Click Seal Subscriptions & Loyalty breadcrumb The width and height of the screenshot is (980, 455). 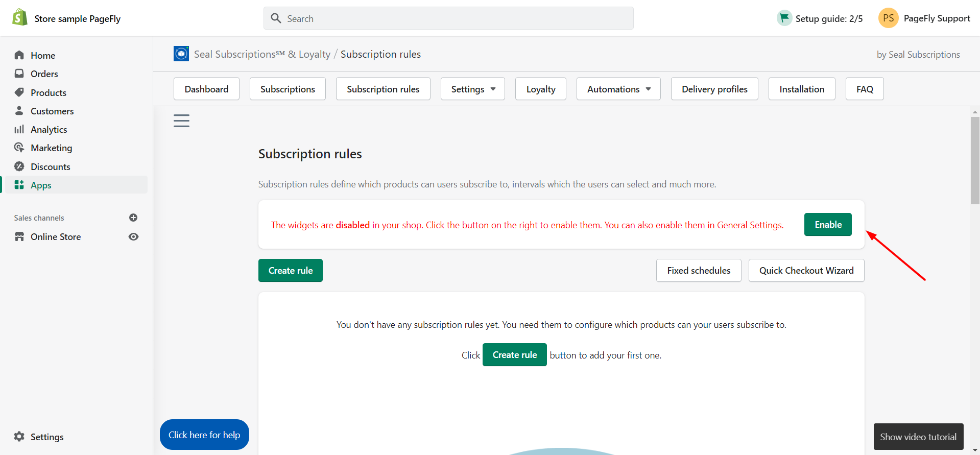262,54
